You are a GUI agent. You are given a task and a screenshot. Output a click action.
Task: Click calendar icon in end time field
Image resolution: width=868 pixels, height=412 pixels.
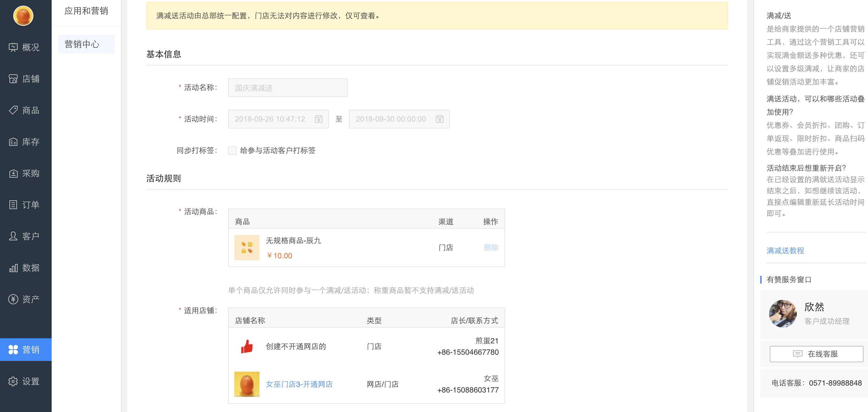pos(439,119)
